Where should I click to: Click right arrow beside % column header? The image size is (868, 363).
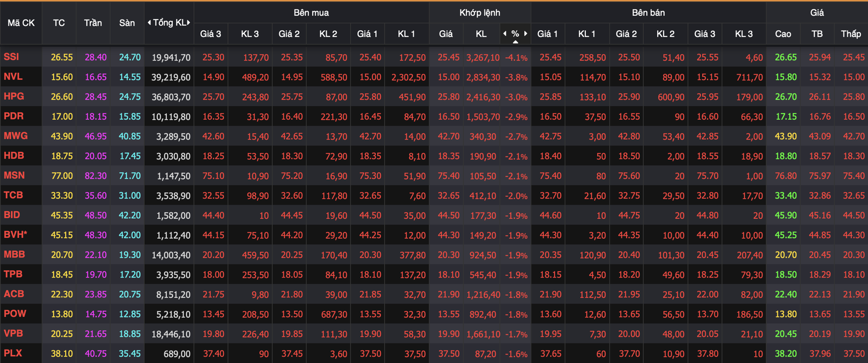coord(525,33)
